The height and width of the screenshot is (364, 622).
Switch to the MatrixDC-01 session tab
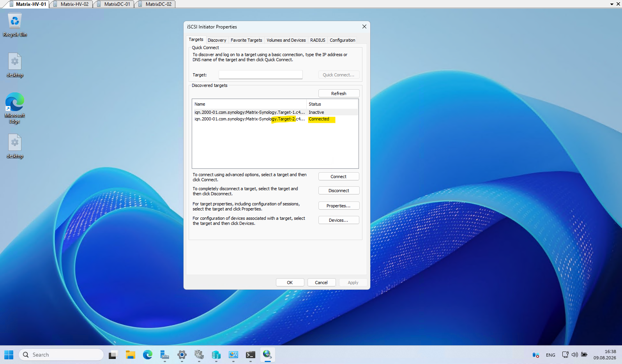click(113, 4)
